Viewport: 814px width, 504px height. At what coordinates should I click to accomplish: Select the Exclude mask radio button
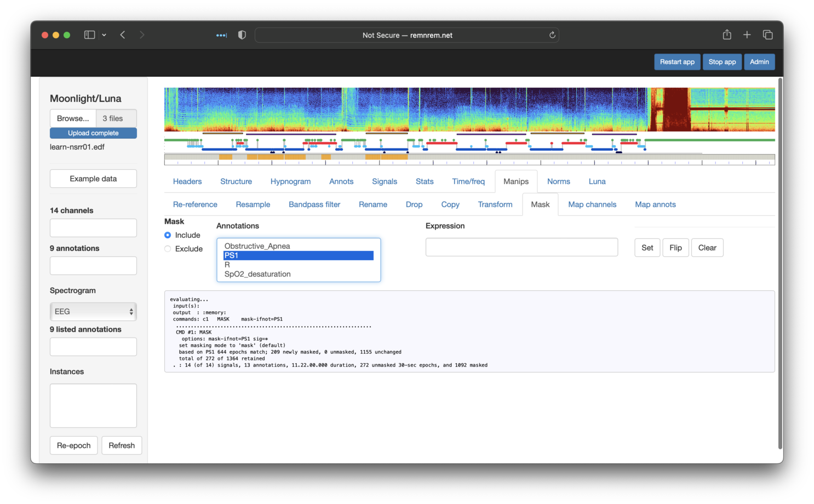pos(168,249)
